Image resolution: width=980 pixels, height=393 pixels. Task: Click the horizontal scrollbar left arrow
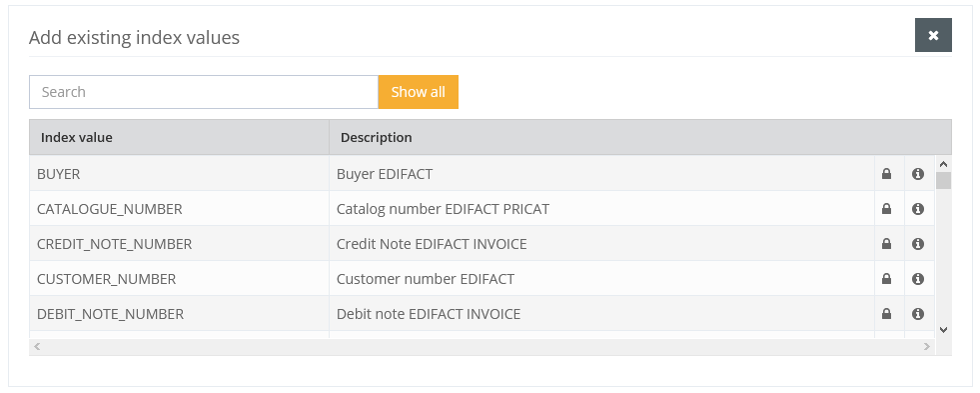[37, 347]
